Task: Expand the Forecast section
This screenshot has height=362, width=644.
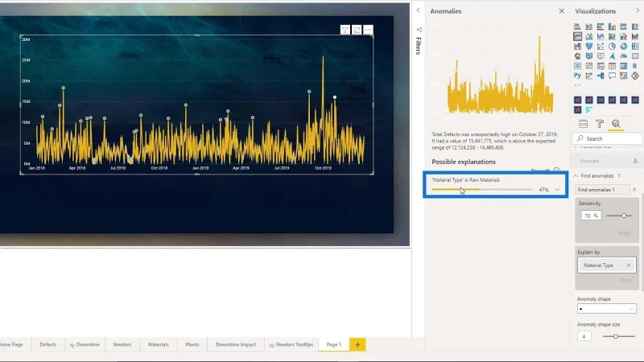Action: [x=606, y=161]
